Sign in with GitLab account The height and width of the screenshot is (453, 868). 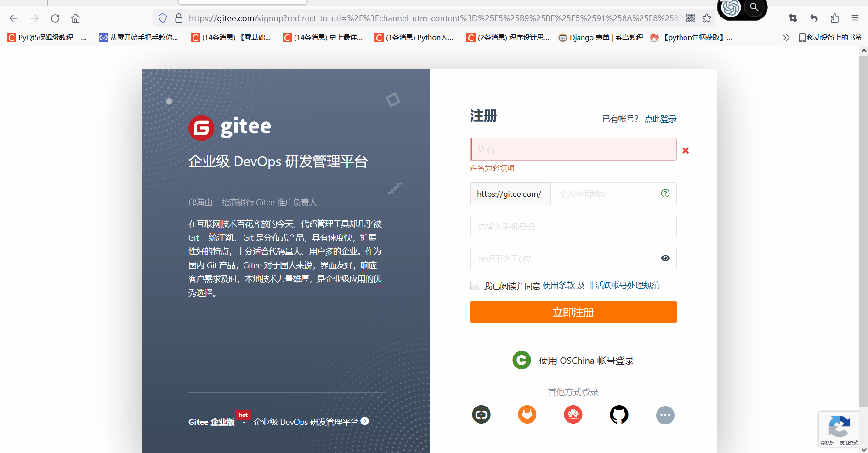click(x=527, y=414)
